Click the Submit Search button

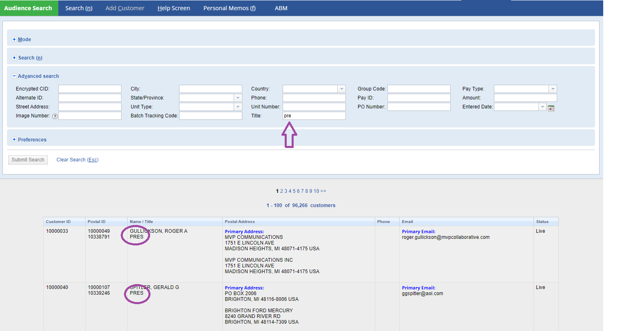pyautogui.click(x=28, y=160)
